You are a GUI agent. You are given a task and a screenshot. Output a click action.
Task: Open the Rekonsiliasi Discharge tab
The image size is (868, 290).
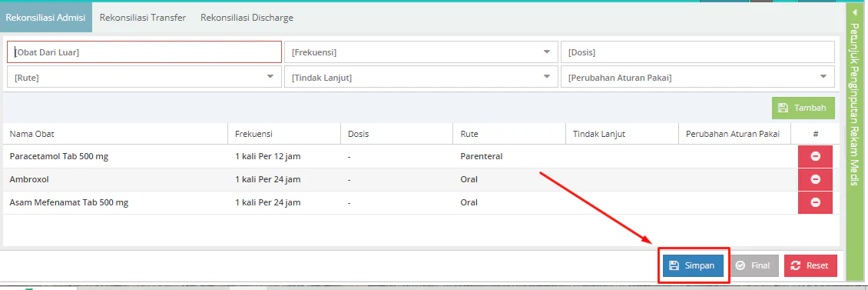(247, 17)
